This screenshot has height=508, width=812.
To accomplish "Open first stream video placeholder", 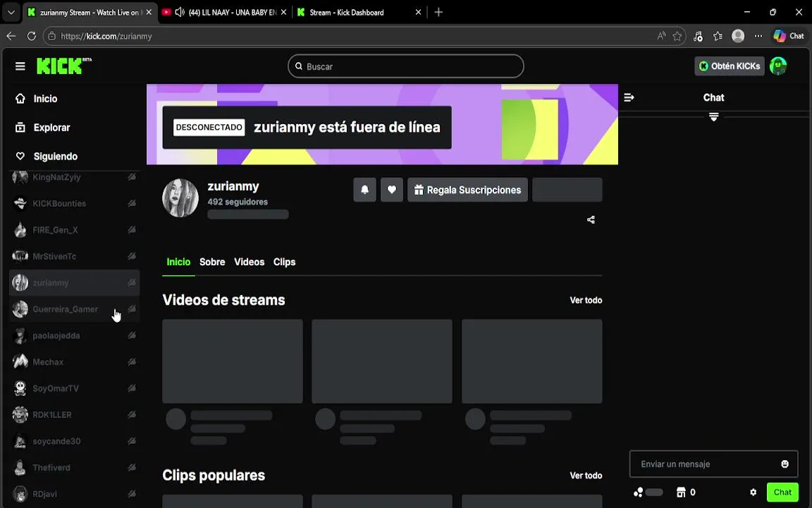I will coord(233,361).
